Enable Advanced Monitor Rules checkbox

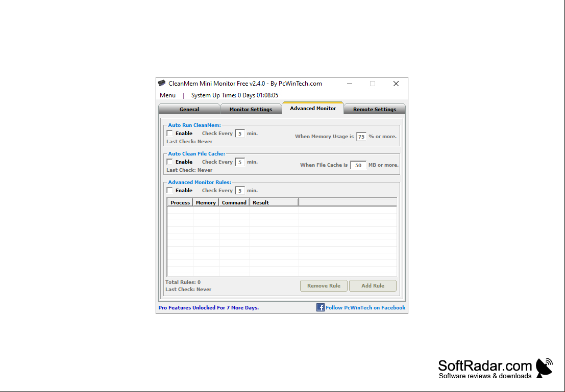[x=170, y=190]
